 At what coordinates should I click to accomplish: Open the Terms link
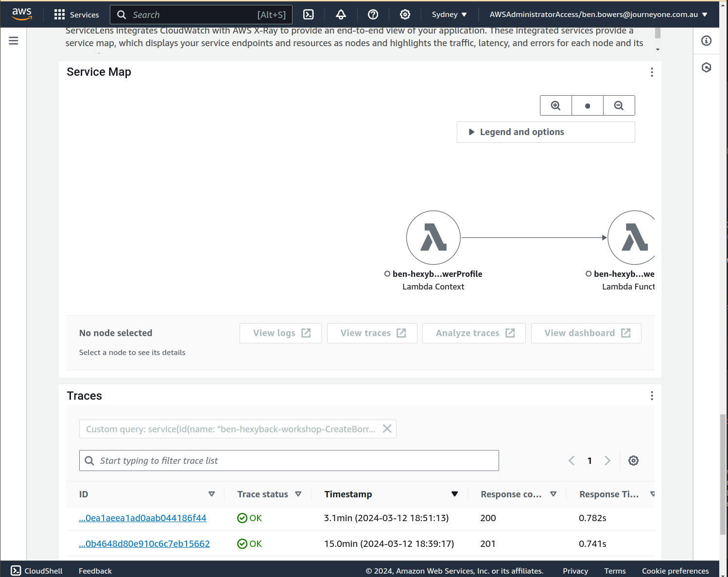tap(615, 571)
